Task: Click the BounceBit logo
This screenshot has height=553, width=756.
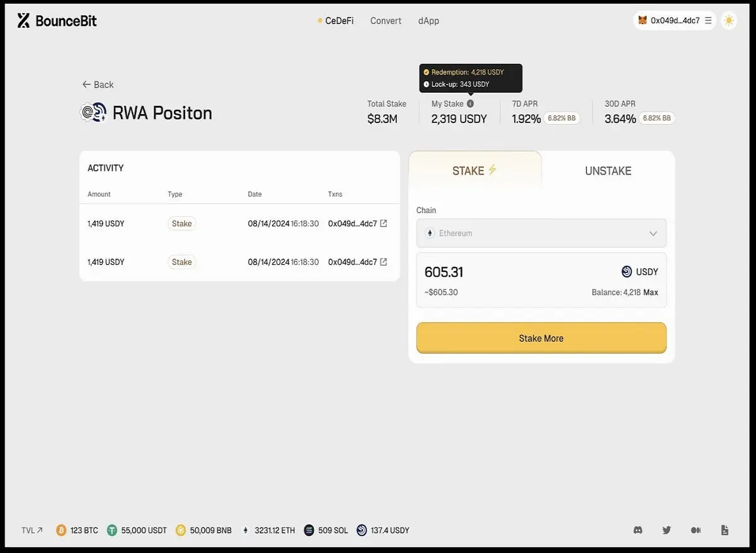Action: [x=57, y=21]
